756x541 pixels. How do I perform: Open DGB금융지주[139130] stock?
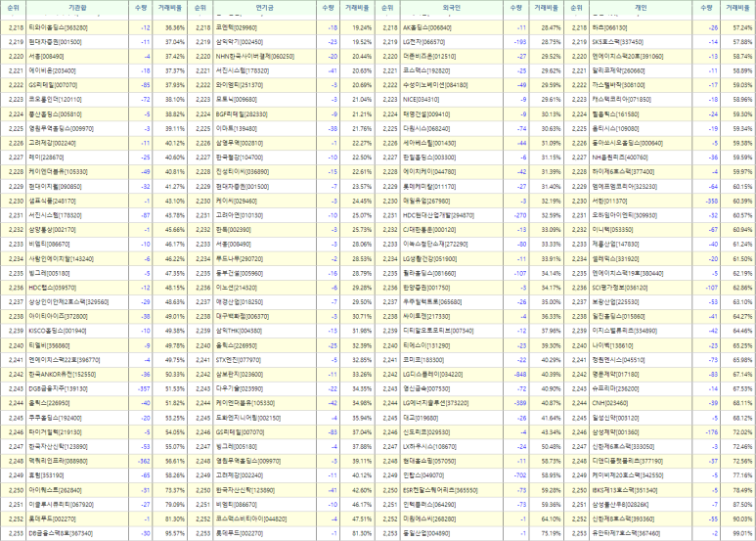(59, 389)
